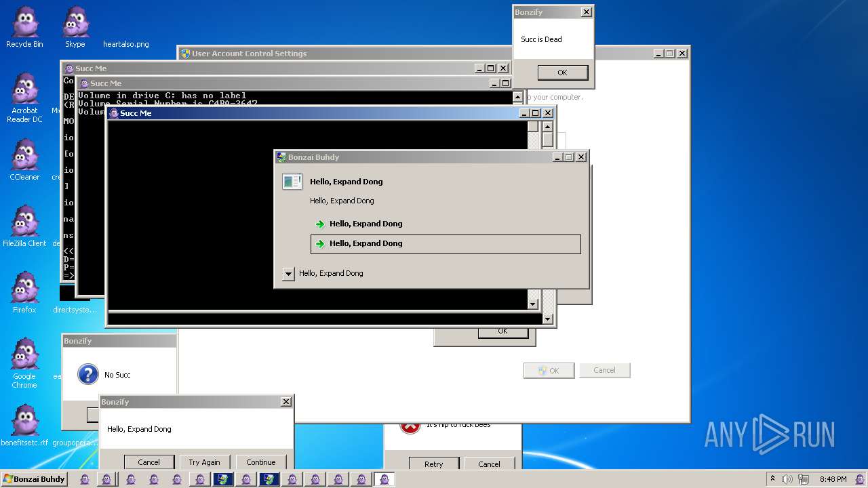Open the Recycle Bin desktop icon

[x=24, y=27]
